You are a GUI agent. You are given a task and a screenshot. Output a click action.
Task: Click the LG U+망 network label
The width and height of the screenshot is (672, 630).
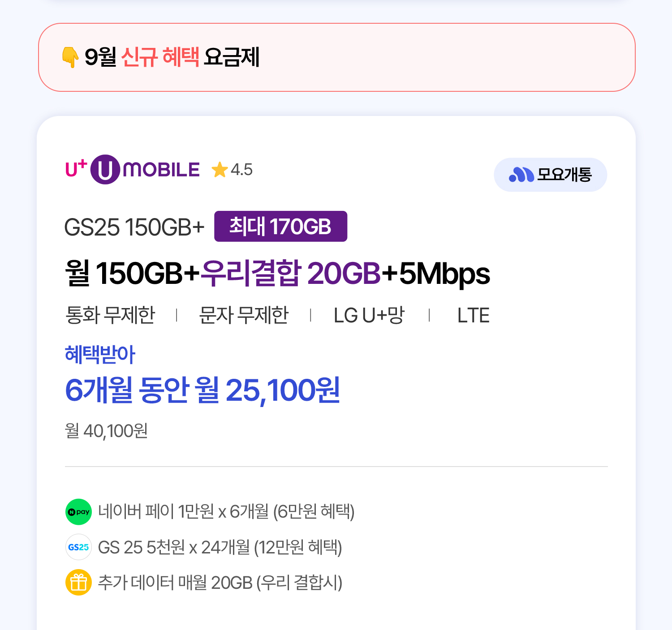tap(369, 315)
